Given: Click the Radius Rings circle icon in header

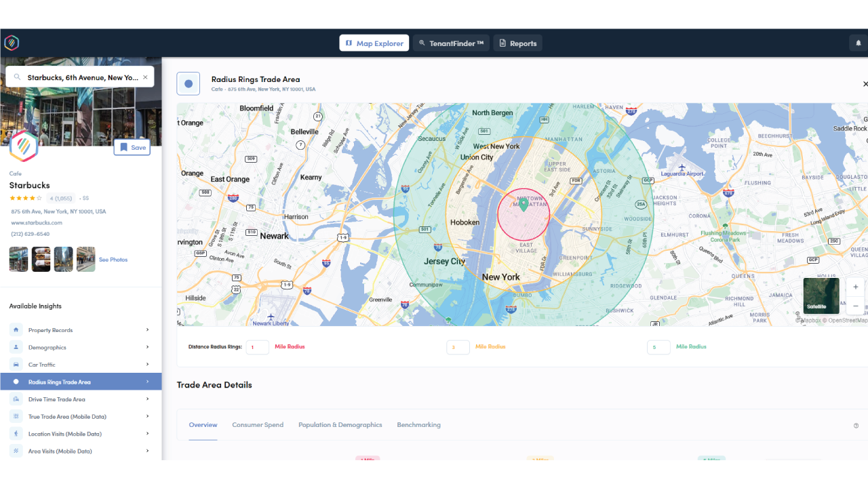Looking at the screenshot, I should click(x=188, y=83).
